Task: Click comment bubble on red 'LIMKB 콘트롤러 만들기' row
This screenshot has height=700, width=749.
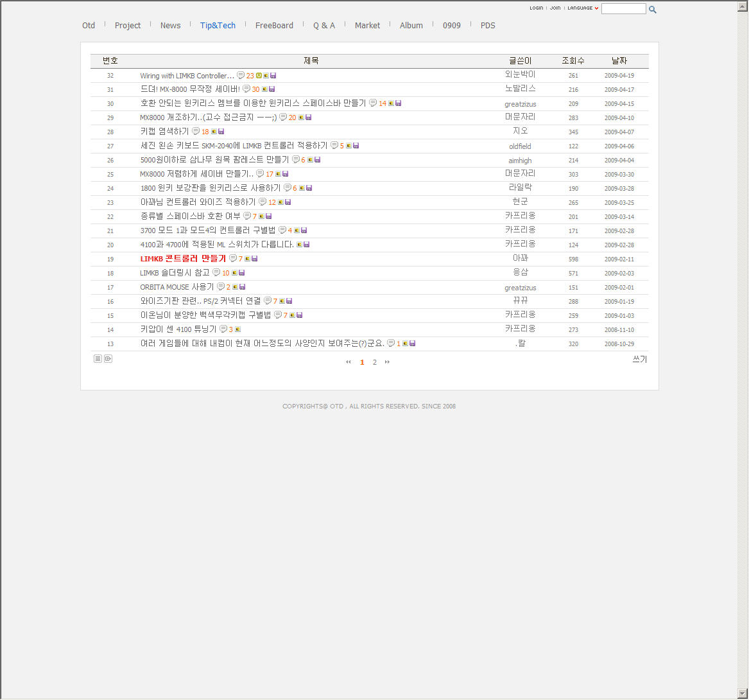Action: pos(233,259)
